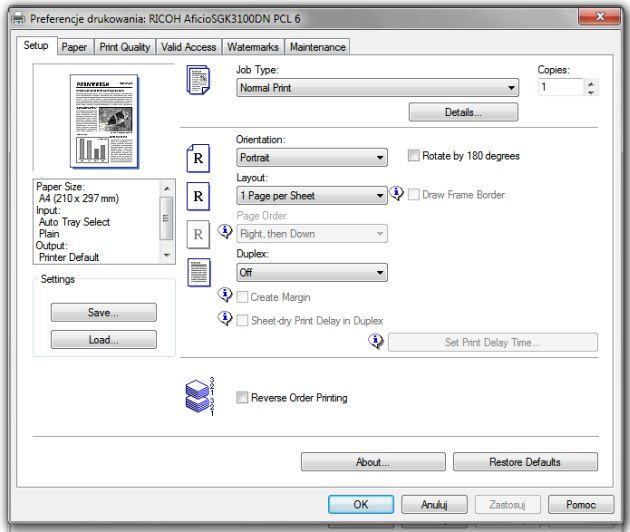Click 'Plain' paper type summary line
This screenshot has width=630, height=532.
point(49,233)
